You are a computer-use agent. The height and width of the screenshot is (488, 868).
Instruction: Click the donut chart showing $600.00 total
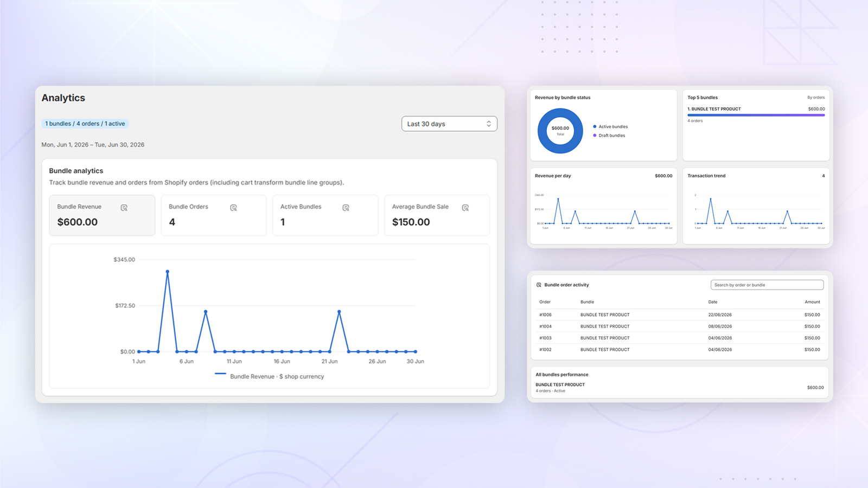[x=560, y=131]
